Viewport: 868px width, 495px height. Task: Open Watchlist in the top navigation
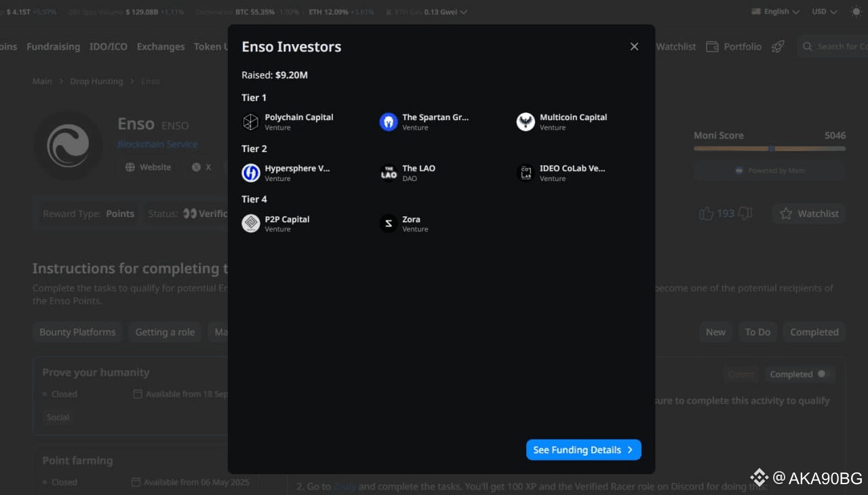click(x=676, y=46)
